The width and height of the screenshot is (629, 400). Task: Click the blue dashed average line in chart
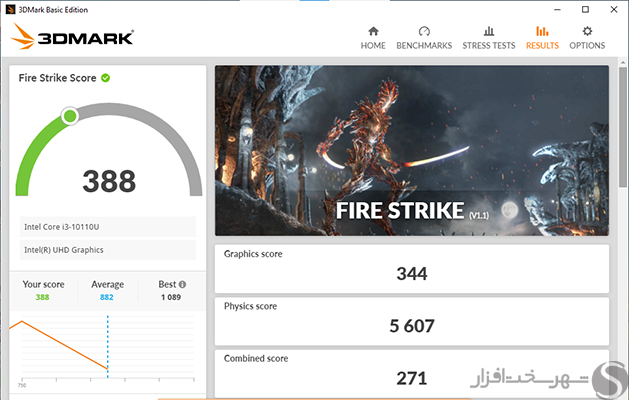tap(108, 347)
